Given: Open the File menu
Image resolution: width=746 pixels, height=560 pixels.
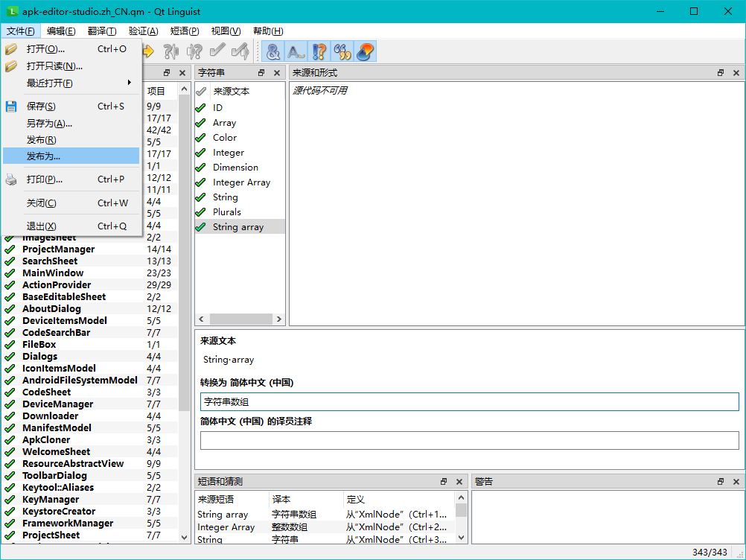Looking at the screenshot, I should tap(20, 31).
